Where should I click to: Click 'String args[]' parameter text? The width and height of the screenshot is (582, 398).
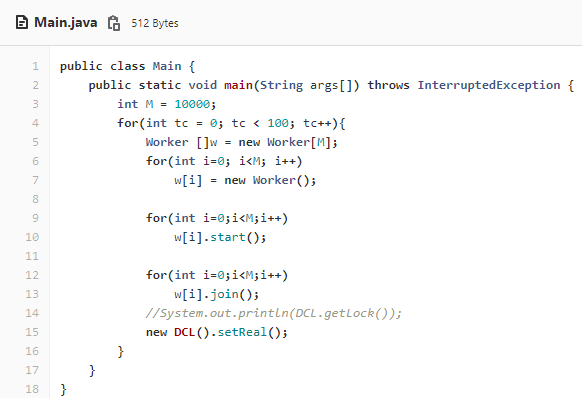(x=306, y=85)
